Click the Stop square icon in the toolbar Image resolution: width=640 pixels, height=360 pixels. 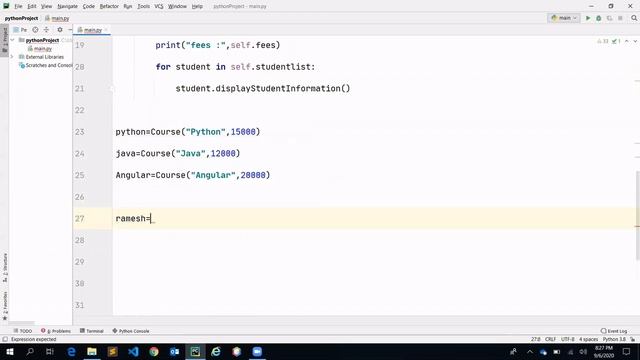pyautogui.click(x=620, y=18)
